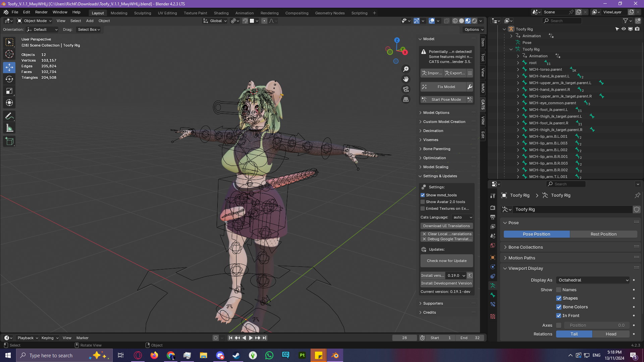Open WhatsApp from the taskbar
Screen dimensions: 644x362
point(269,355)
